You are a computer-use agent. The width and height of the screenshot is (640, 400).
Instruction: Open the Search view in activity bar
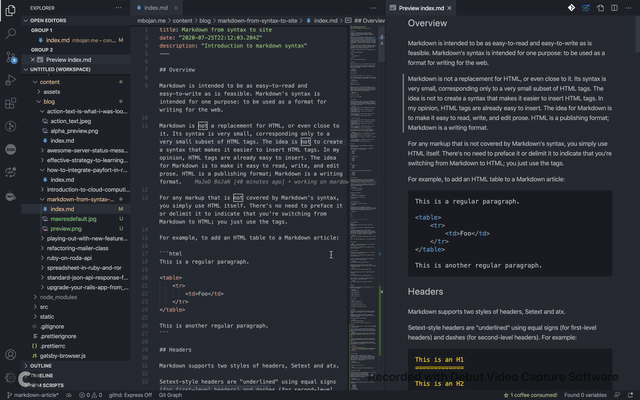[x=11, y=33]
